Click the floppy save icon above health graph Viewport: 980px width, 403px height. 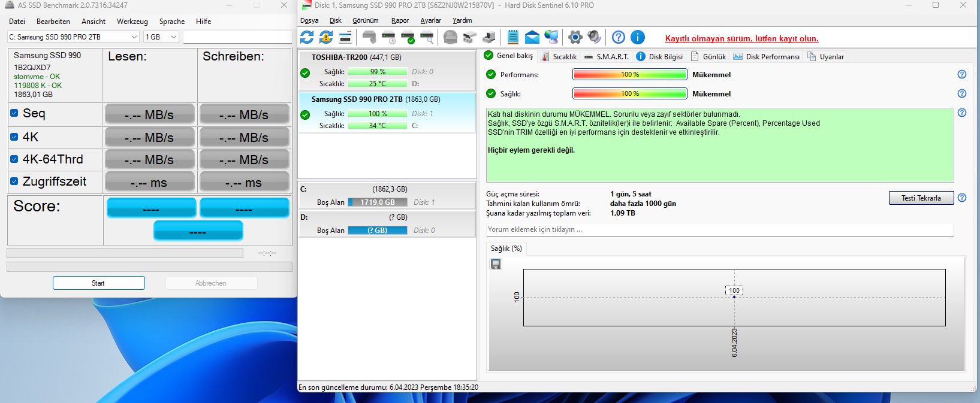[x=496, y=264]
